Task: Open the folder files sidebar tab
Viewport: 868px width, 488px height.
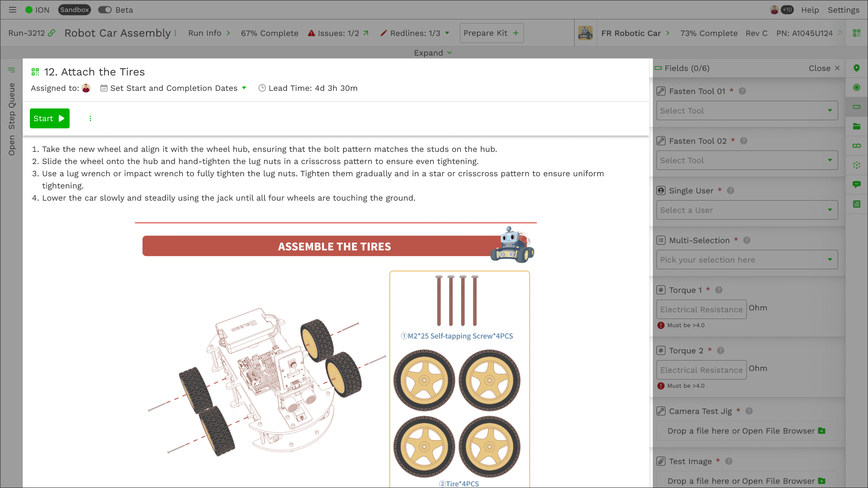Action: 857,127
